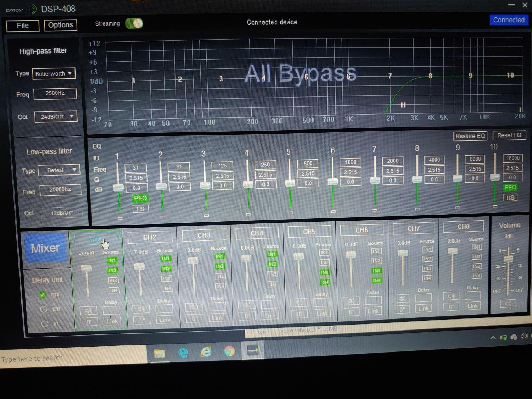
Task: Open low-pass filter Type dropdown
Action: click(59, 170)
